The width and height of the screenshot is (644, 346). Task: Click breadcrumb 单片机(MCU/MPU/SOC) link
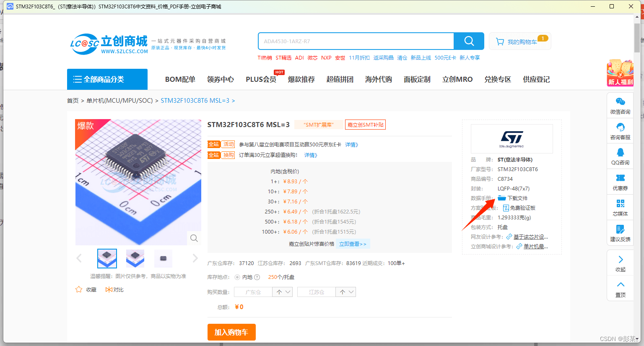pyautogui.click(x=119, y=101)
